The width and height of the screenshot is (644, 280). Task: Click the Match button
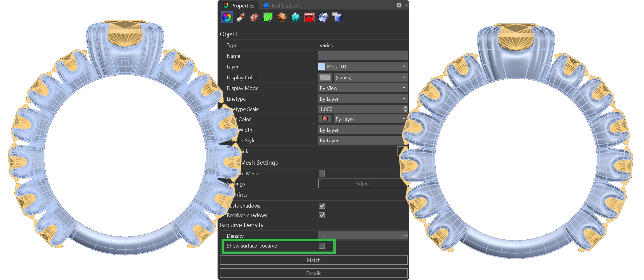tap(314, 260)
